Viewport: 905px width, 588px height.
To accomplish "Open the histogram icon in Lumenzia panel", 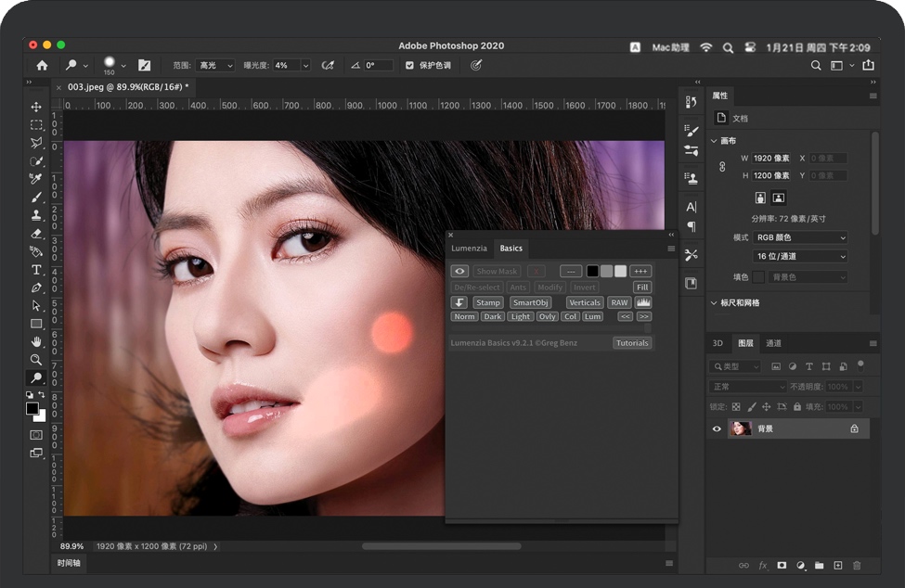I will pos(643,302).
